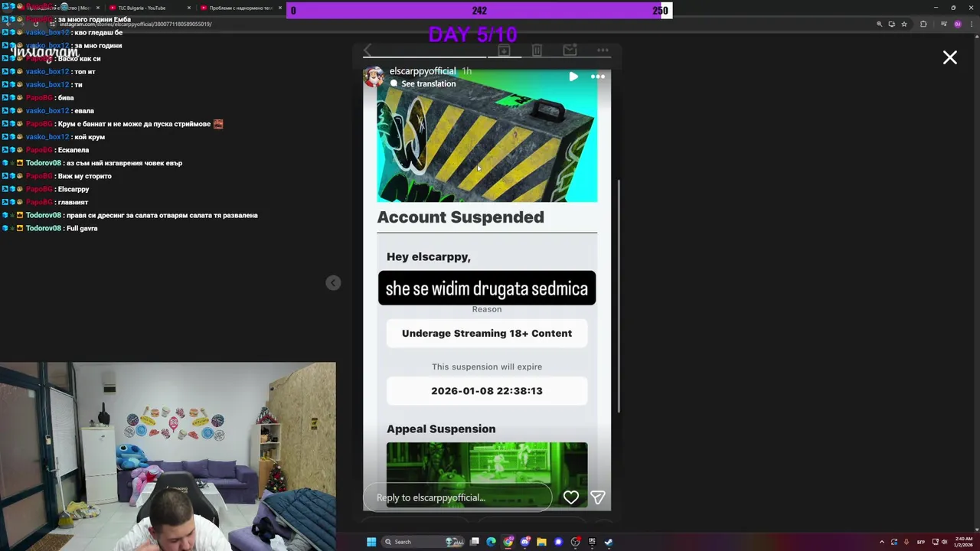
Task: Click Underage Streaming 18+ Content reason box
Action: point(487,333)
